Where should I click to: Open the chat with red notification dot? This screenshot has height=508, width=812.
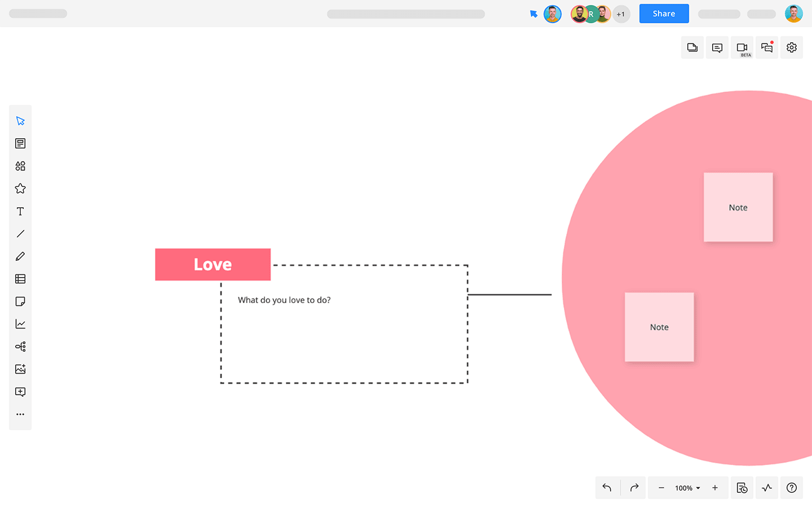[x=767, y=47]
